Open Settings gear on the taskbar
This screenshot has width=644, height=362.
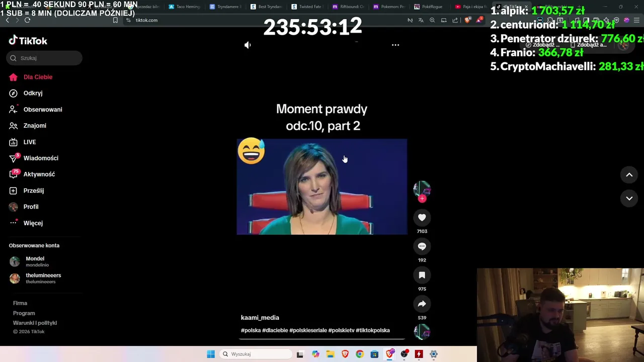(x=433, y=354)
